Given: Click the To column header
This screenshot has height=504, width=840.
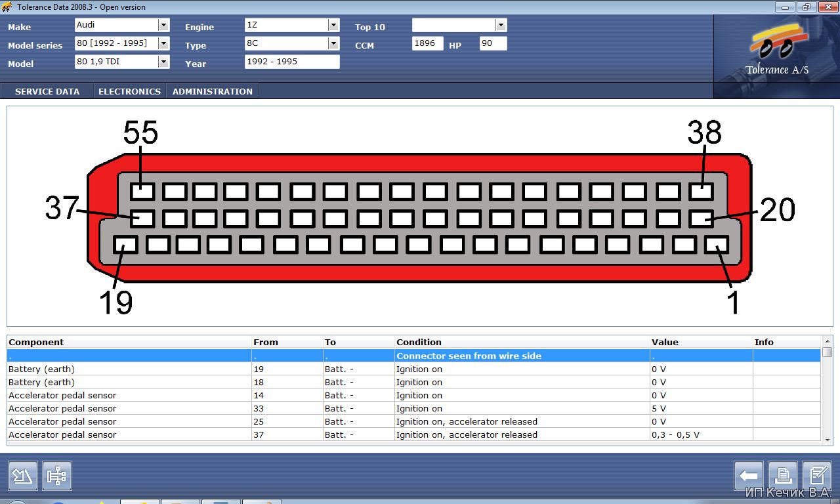Looking at the screenshot, I should (358, 342).
